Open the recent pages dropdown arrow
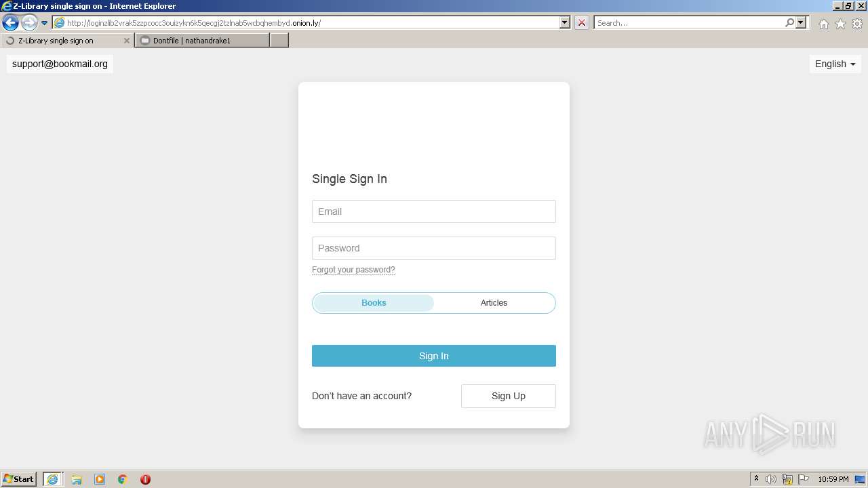Viewport: 868px width, 488px height. pos(45,23)
